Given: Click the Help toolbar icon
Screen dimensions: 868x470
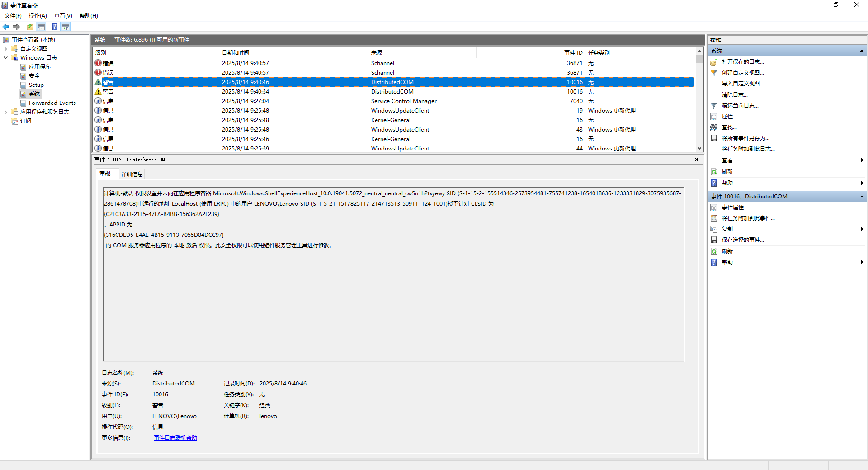Looking at the screenshot, I should 54,27.
